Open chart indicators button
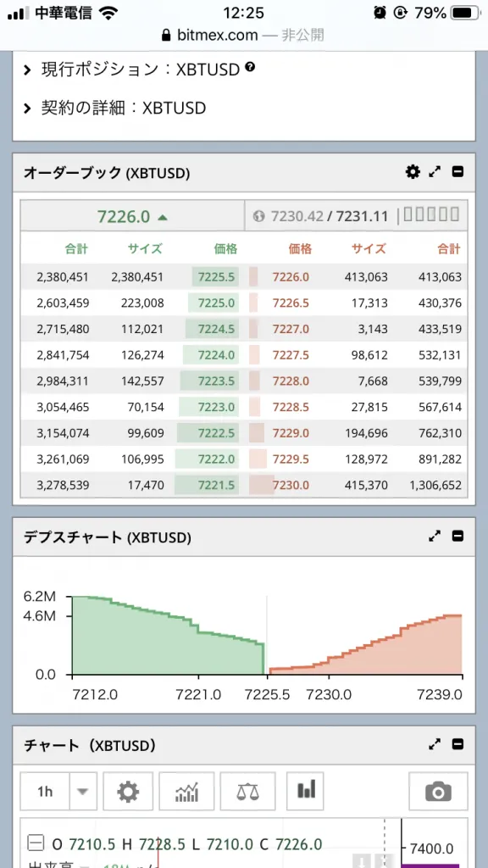 click(x=186, y=791)
